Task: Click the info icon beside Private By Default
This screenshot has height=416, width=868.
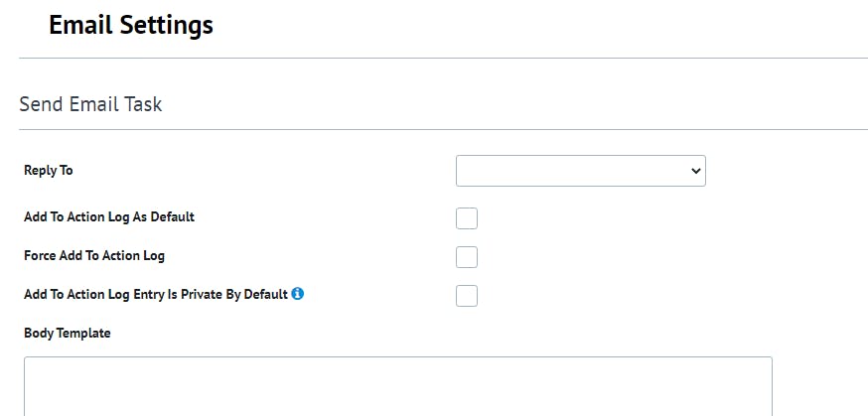Action: click(x=298, y=294)
